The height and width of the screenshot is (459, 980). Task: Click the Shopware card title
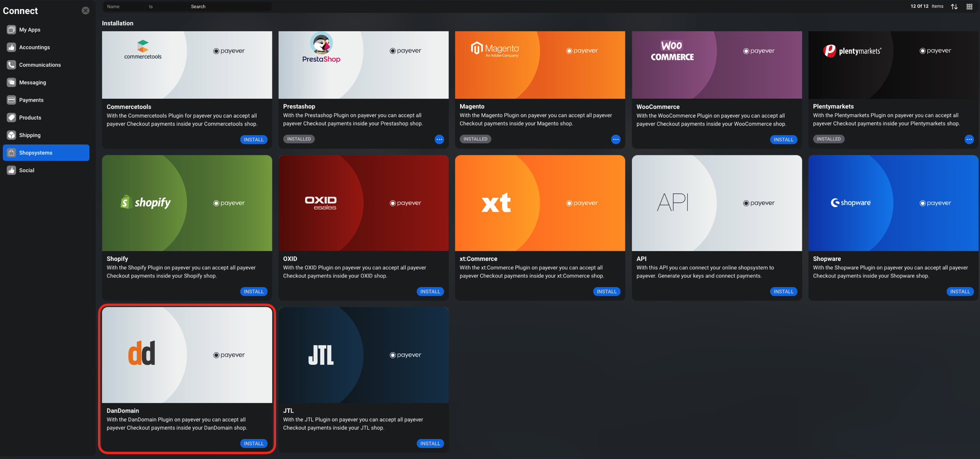[826, 259]
